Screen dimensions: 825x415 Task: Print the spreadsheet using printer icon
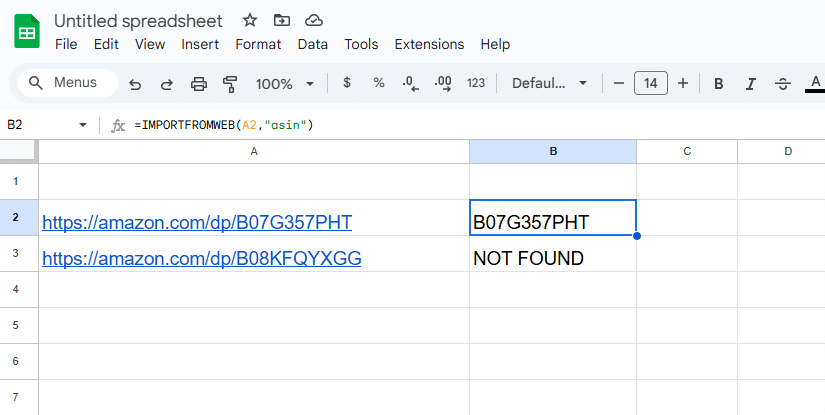tap(199, 84)
